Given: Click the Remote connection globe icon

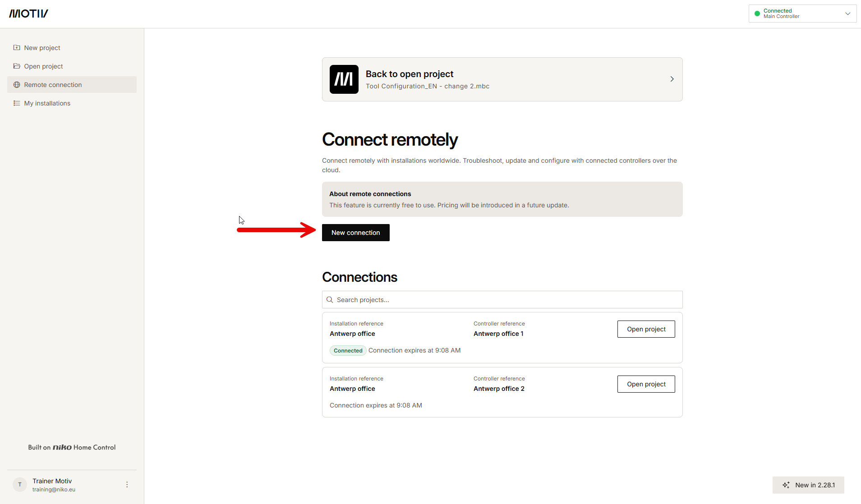Looking at the screenshot, I should click(17, 84).
